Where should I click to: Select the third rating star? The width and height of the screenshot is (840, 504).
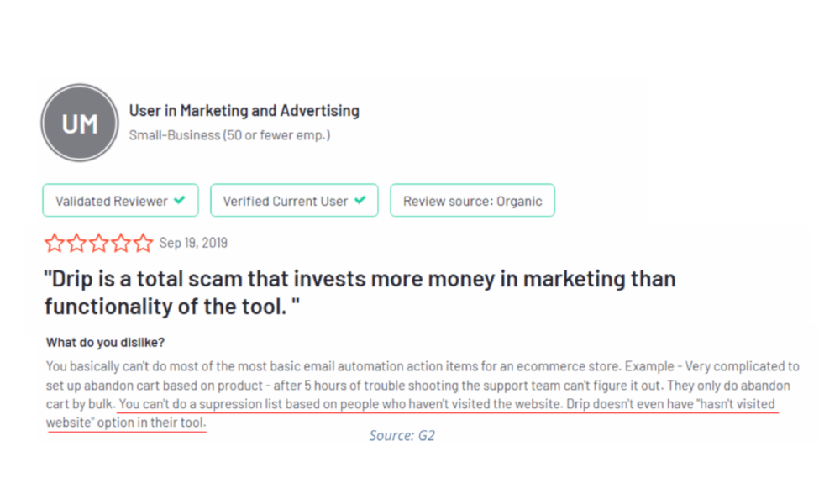tap(99, 244)
